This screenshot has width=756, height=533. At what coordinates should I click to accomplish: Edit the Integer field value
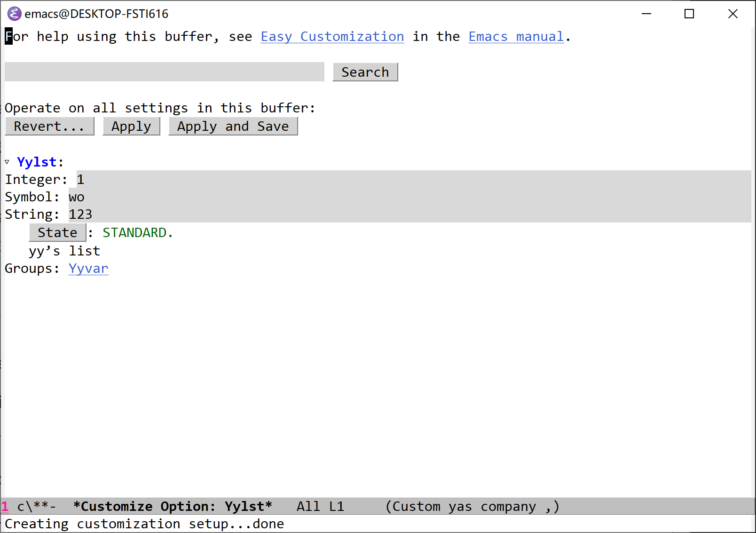(x=81, y=180)
